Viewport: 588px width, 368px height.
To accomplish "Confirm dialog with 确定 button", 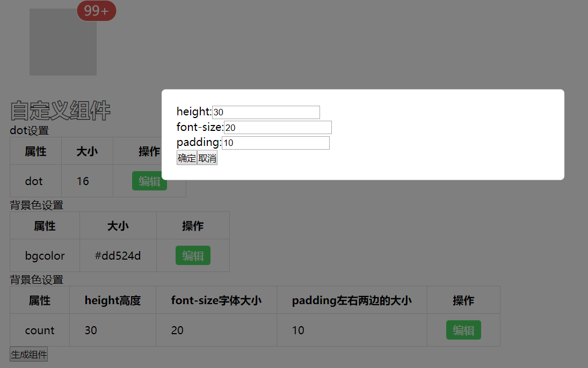I will [187, 158].
